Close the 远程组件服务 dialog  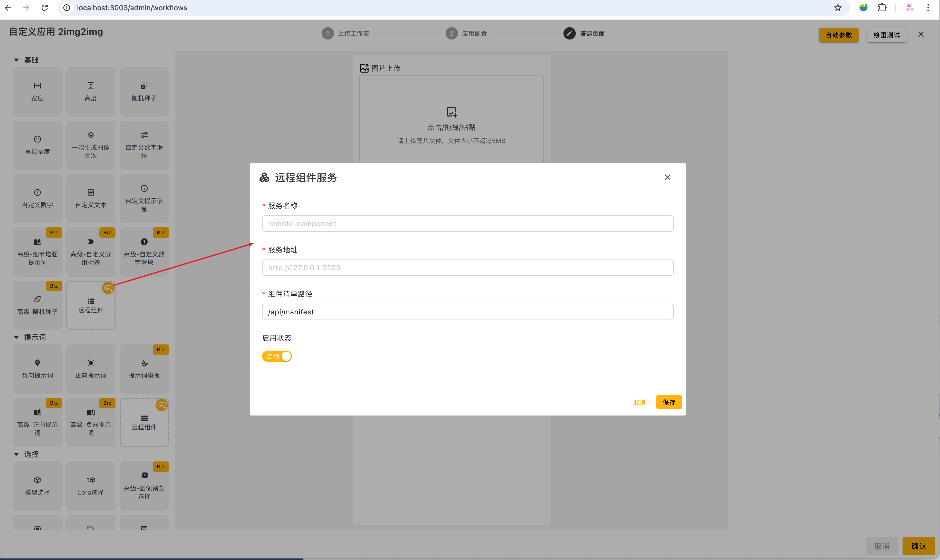click(667, 177)
